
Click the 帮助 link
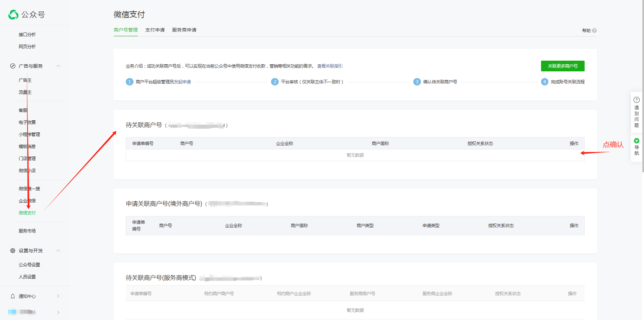(586, 30)
